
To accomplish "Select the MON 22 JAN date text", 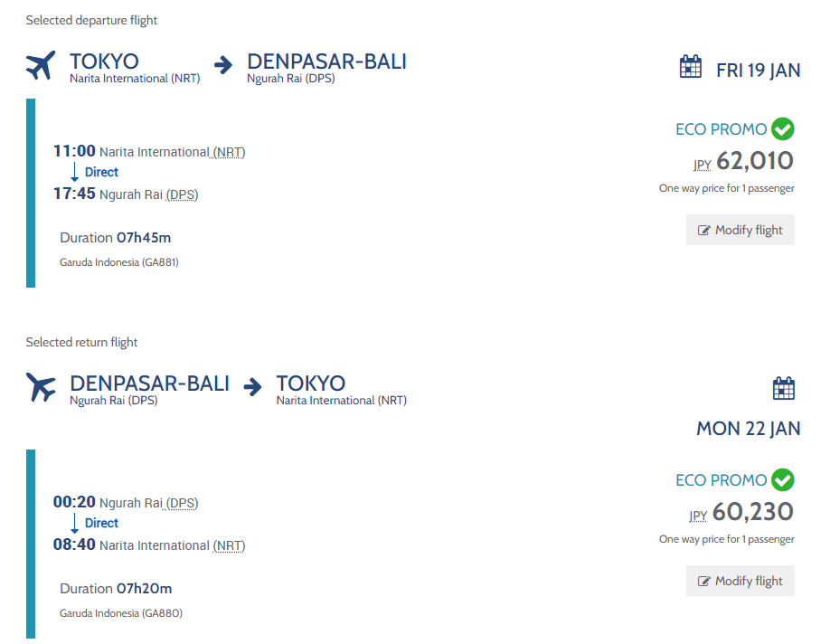I will (x=748, y=429).
